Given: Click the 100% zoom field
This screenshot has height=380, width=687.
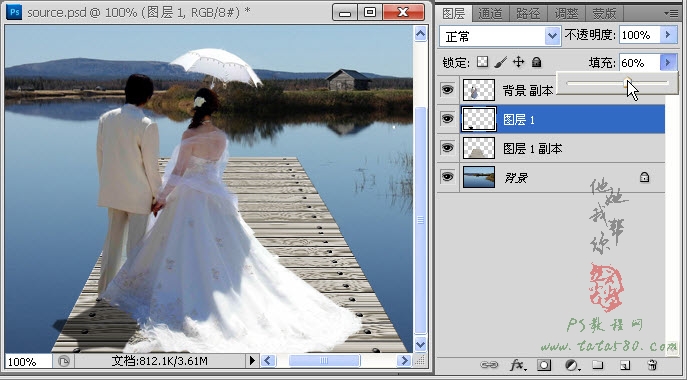Looking at the screenshot, I should pos(28,362).
